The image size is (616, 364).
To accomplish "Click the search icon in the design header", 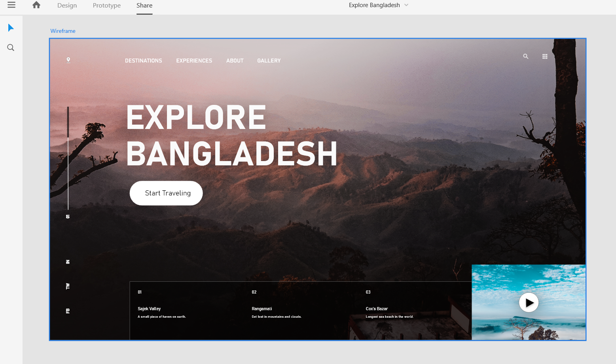I will [x=525, y=57].
